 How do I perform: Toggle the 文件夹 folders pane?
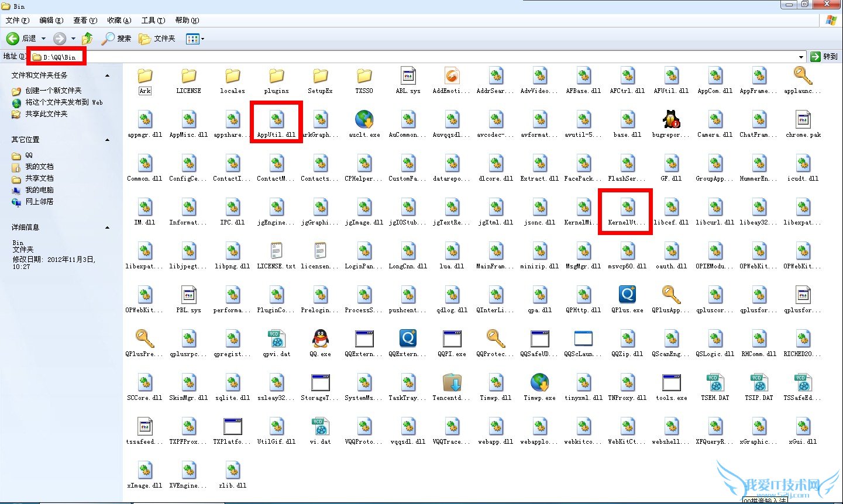pyautogui.click(x=157, y=39)
